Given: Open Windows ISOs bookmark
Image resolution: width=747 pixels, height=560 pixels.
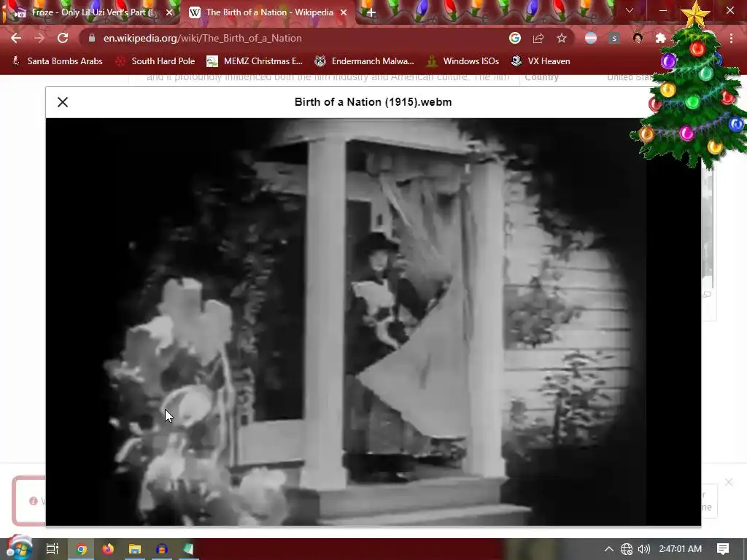Looking at the screenshot, I should pyautogui.click(x=463, y=61).
